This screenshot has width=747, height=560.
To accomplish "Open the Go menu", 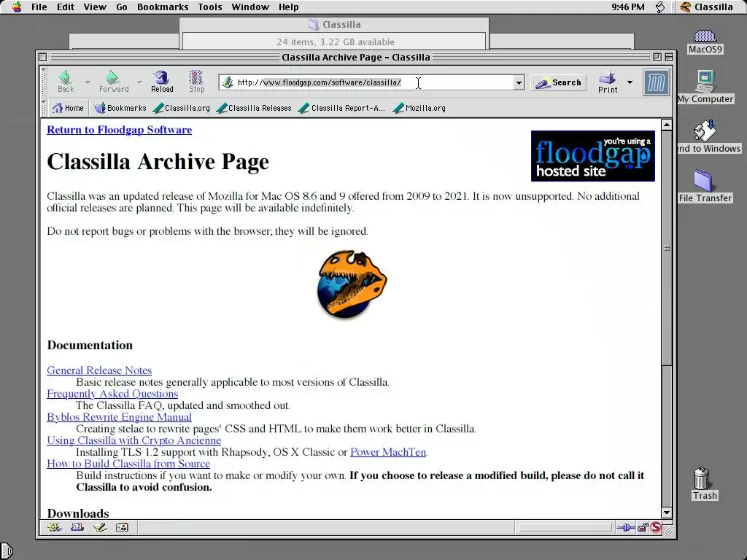I will [x=122, y=7].
